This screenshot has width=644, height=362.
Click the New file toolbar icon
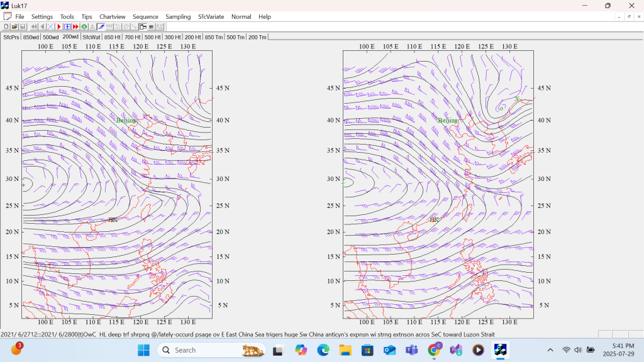[x=6, y=27]
